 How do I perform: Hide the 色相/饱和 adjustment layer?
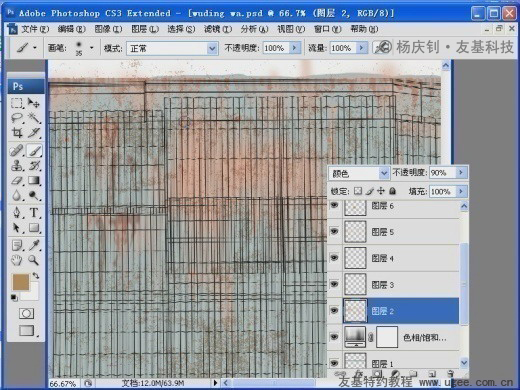click(334, 337)
